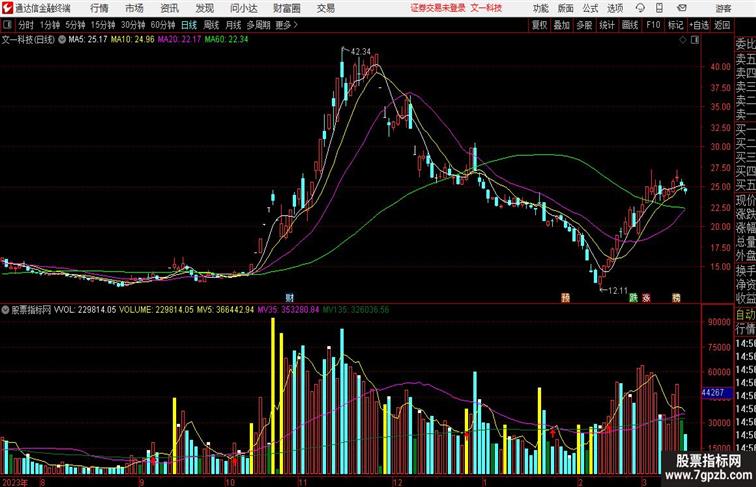The width and height of the screenshot is (756, 487).
Task: Click the MA5: 25.17 indicator value
Action: tap(88, 40)
